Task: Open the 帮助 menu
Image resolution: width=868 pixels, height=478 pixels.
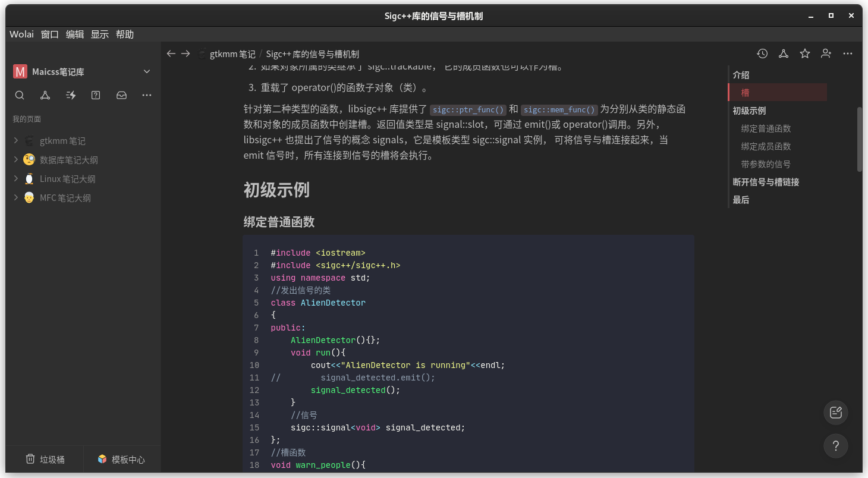Action: 125,34
